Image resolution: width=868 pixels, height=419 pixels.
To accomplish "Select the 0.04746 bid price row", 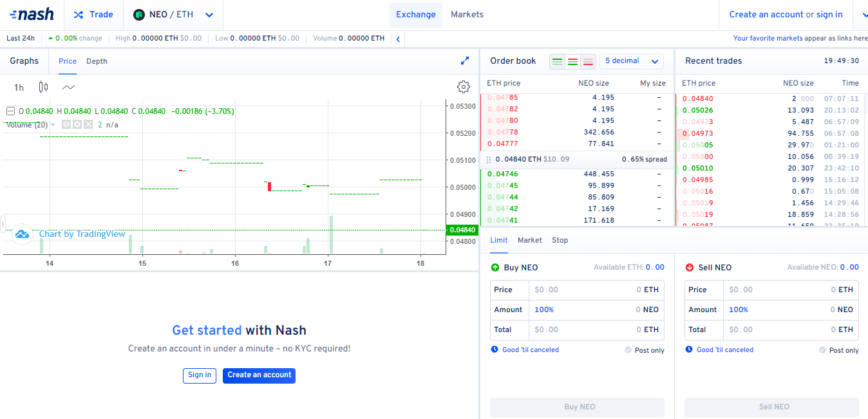I will tap(577, 174).
